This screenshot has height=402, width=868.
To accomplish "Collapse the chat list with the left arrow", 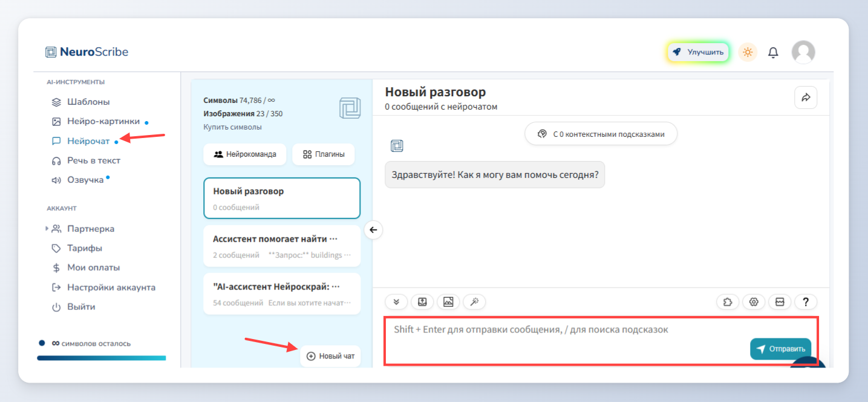I will (373, 229).
